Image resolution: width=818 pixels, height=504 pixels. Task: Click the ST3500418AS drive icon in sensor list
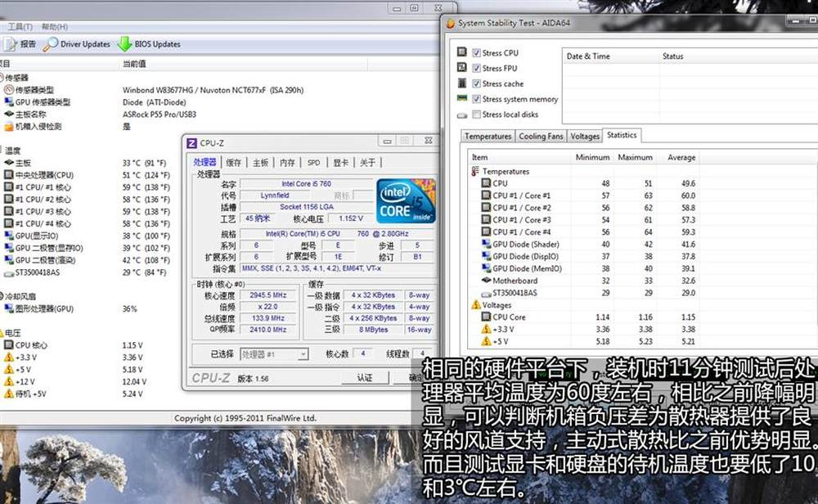(x=9, y=272)
